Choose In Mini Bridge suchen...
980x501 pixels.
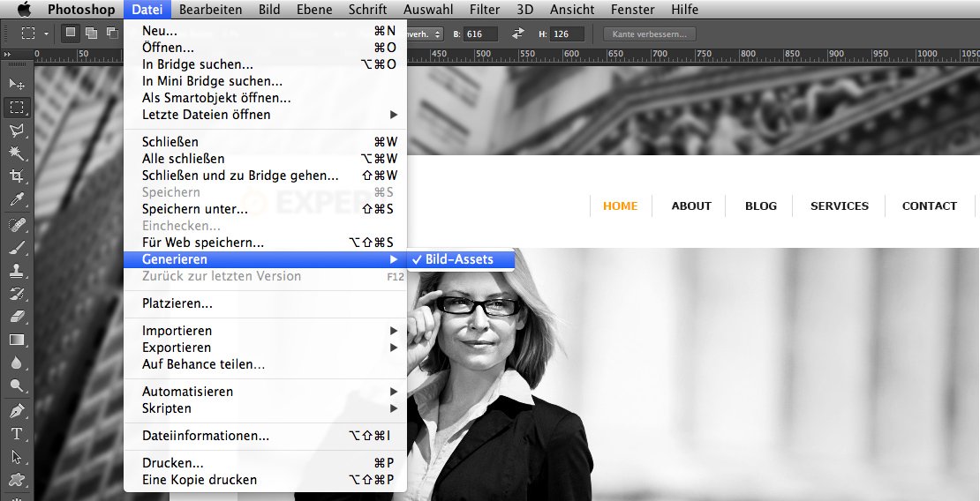pyautogui.click(x=265, y=81)
